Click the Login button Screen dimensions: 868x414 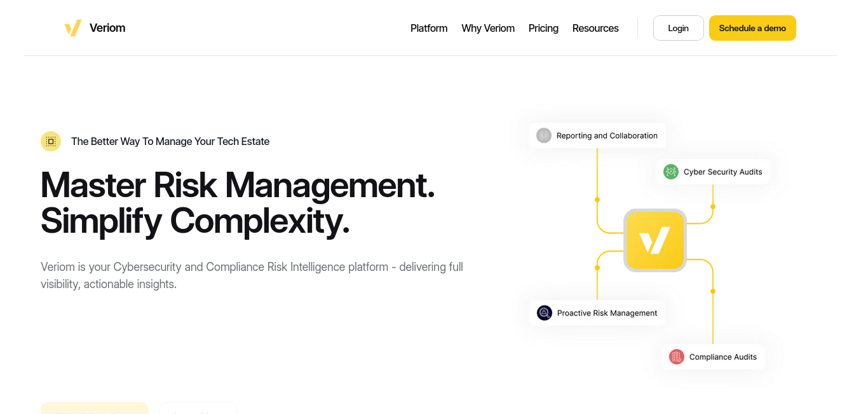679,28
